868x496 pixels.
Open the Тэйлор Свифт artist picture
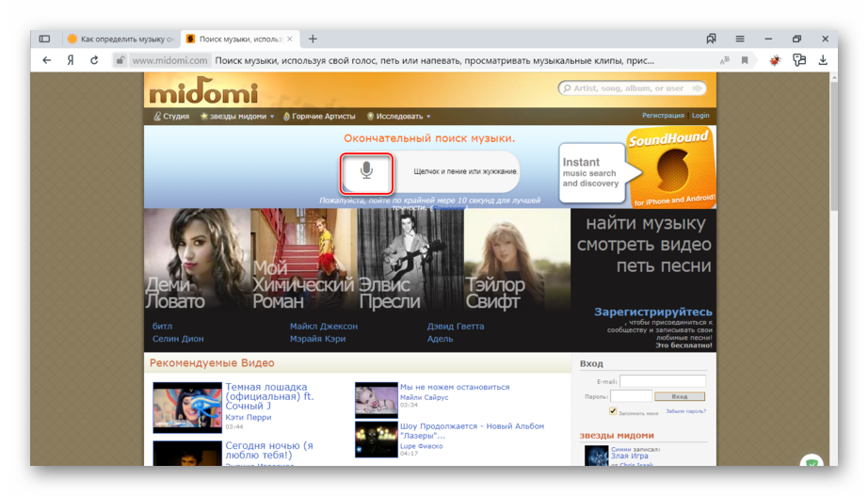tap(517, 259)
